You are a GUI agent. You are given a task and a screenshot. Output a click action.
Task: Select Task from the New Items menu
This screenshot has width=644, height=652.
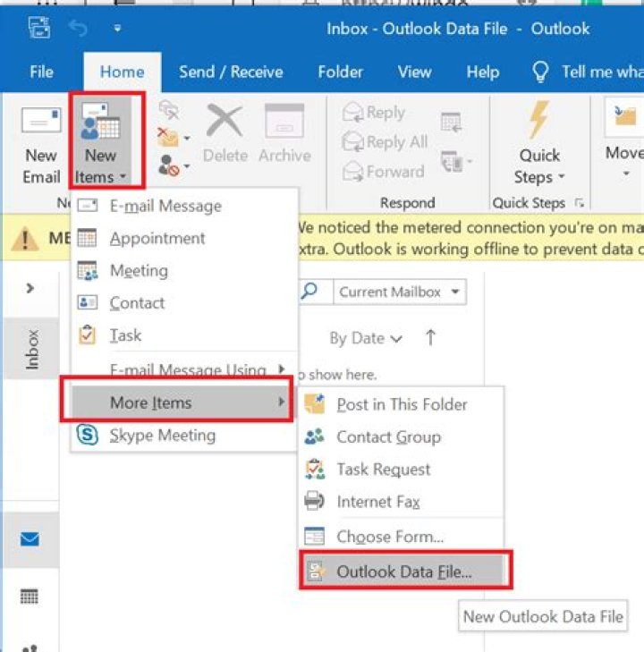click(x=184, y=335)
